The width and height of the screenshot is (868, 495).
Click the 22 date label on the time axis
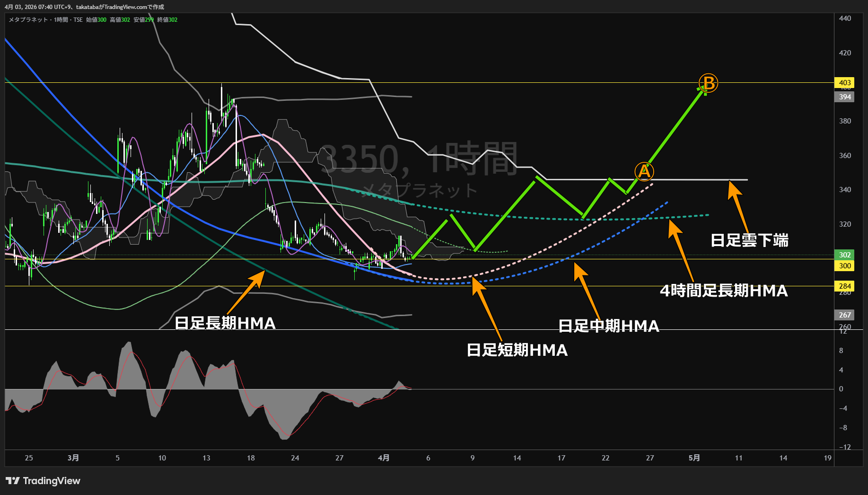tap(605, 458)
